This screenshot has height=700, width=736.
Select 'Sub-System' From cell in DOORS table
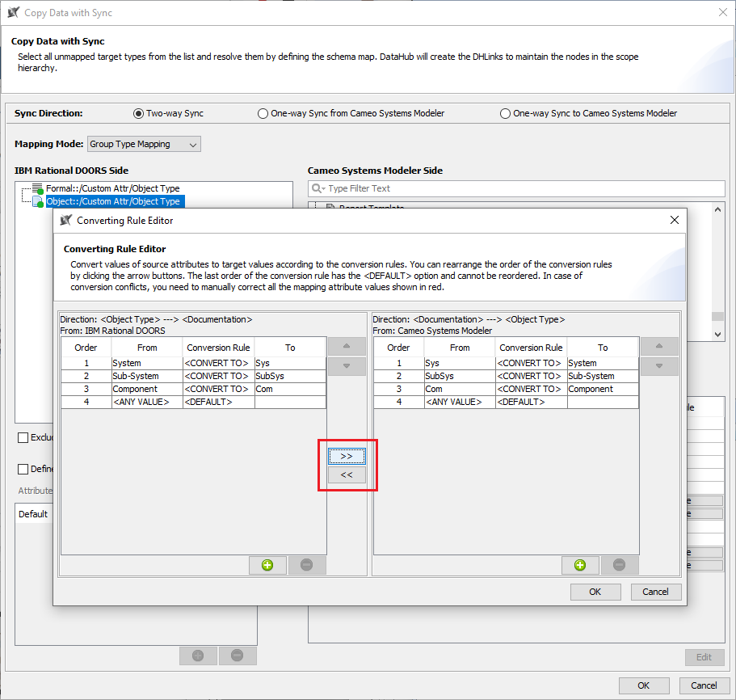[x=147, y=376]
